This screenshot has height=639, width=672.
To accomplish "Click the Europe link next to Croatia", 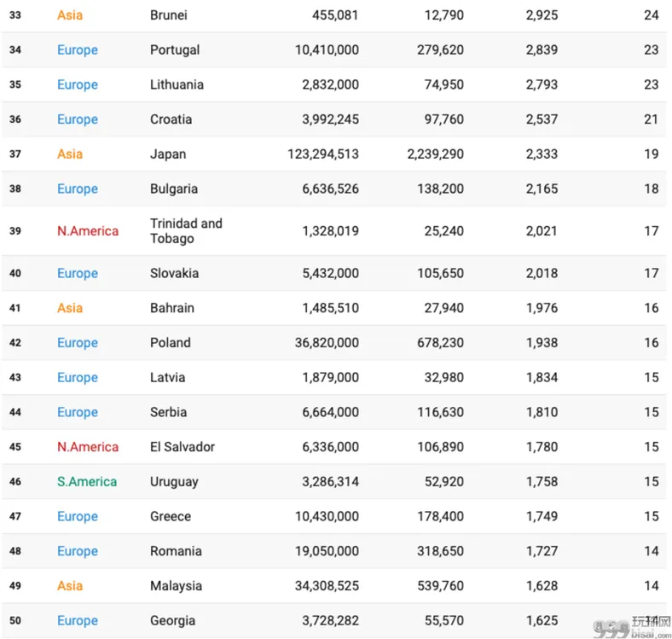I will coord(78,119).
